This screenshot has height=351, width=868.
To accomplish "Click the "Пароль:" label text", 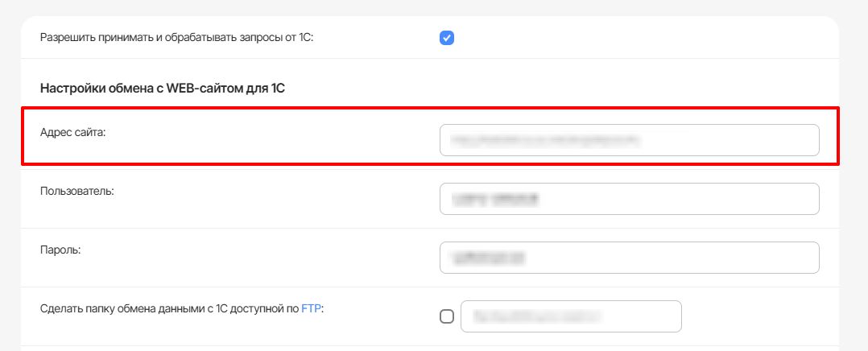I will (61, 250).
